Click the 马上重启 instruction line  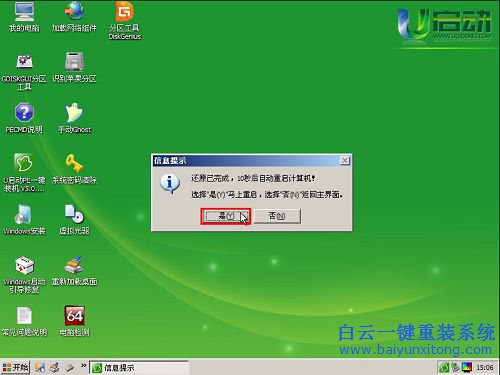coord(267,194)
